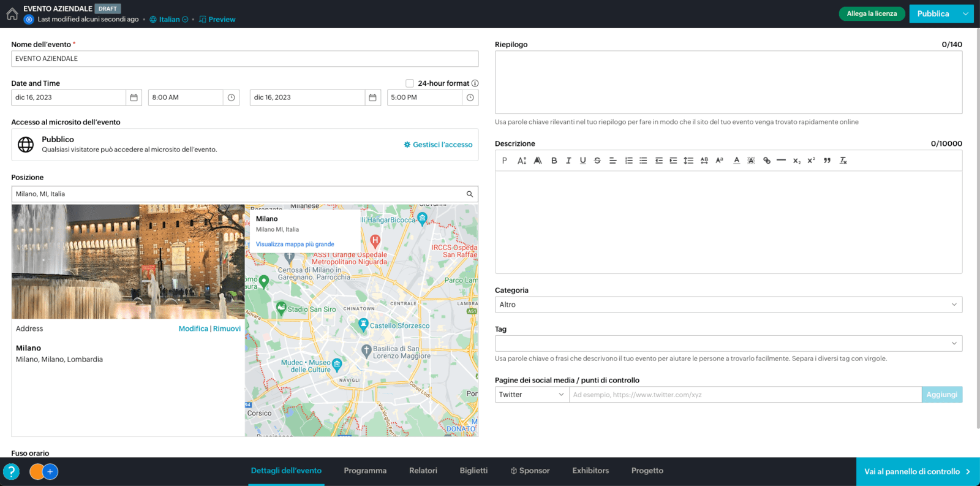The image size is (980, 486).
Task: Insert a link in the description
Action: pos(766,161)
